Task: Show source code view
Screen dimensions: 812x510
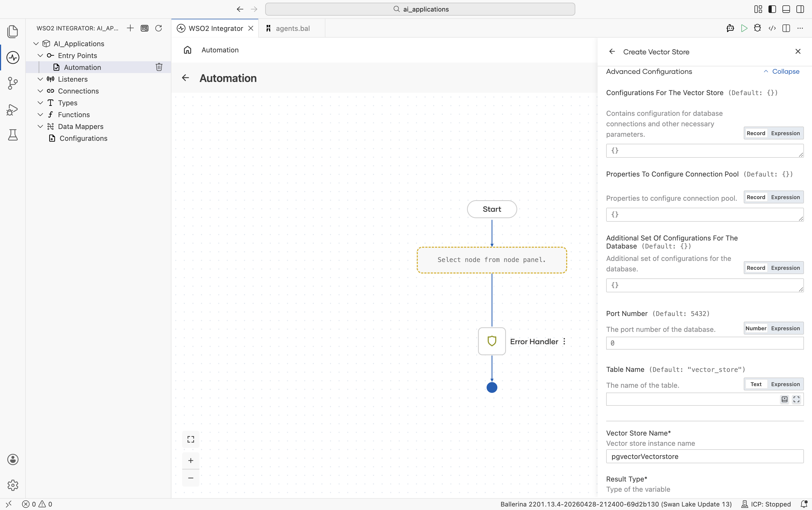Action: [x=772, y=28]
